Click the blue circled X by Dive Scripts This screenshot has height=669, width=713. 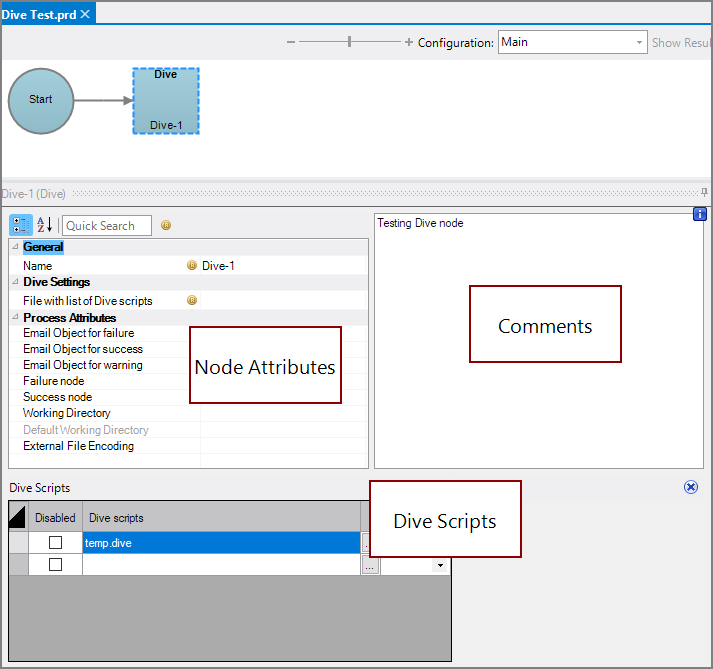691,487
